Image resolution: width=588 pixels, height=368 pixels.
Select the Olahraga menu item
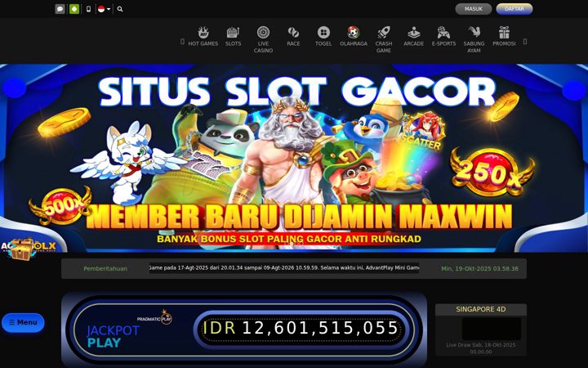tap(354, 37)
